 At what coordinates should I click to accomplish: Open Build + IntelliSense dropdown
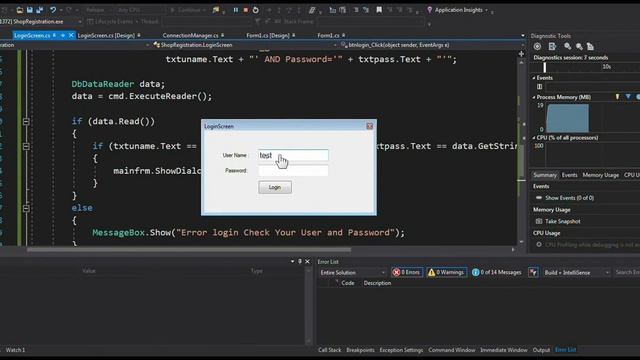coord(577,272)
